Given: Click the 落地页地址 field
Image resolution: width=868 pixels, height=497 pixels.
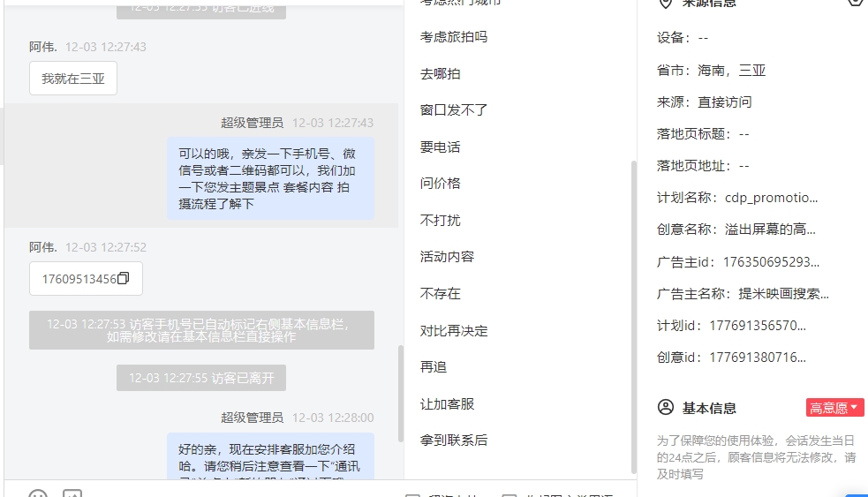Looking at the screenshot, I should (x=703, y=165).
